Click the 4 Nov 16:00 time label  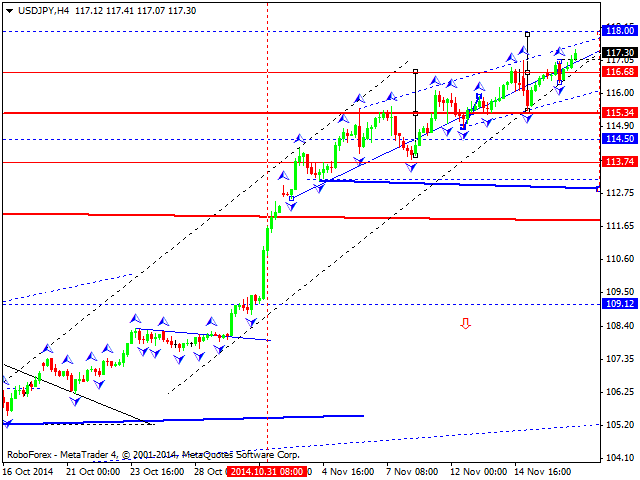pyautogui.click(x=347, y=470)
